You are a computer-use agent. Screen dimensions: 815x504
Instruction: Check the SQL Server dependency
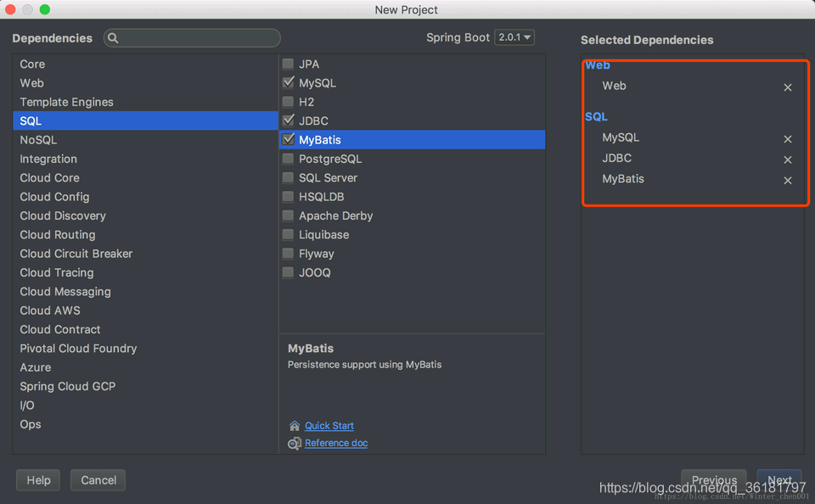click(x=288, y=177)
